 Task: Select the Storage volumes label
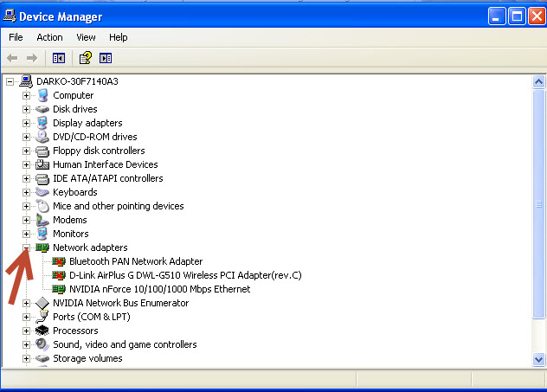pos(87,358)
